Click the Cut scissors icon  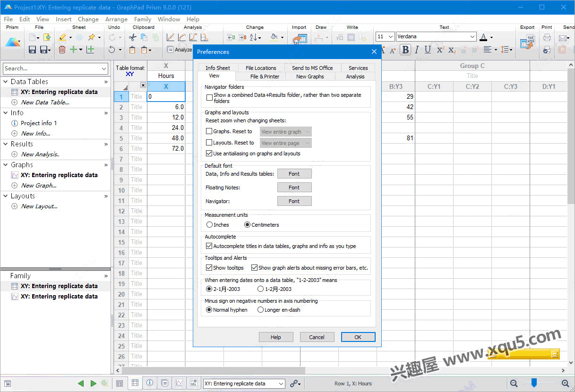point(132,37)
